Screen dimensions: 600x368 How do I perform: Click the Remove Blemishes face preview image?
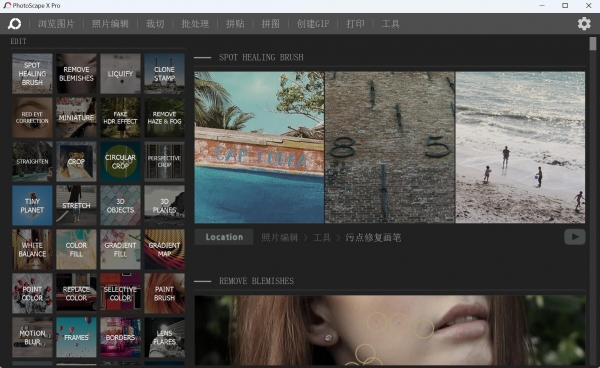tap(390, 330)
